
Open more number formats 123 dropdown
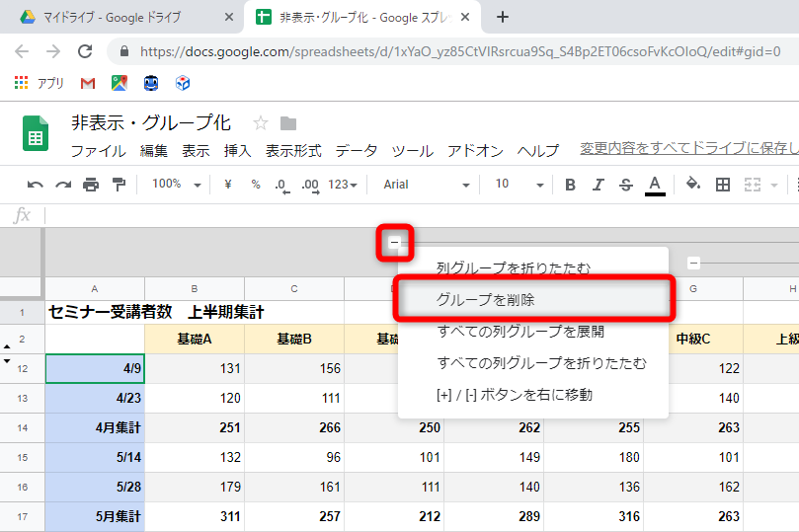point(343,185)
